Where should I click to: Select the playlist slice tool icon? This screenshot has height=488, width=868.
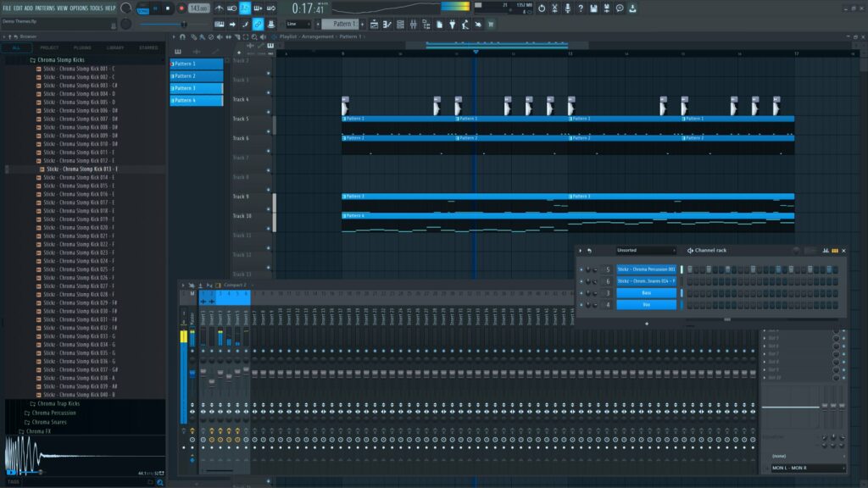click(237, 37)
